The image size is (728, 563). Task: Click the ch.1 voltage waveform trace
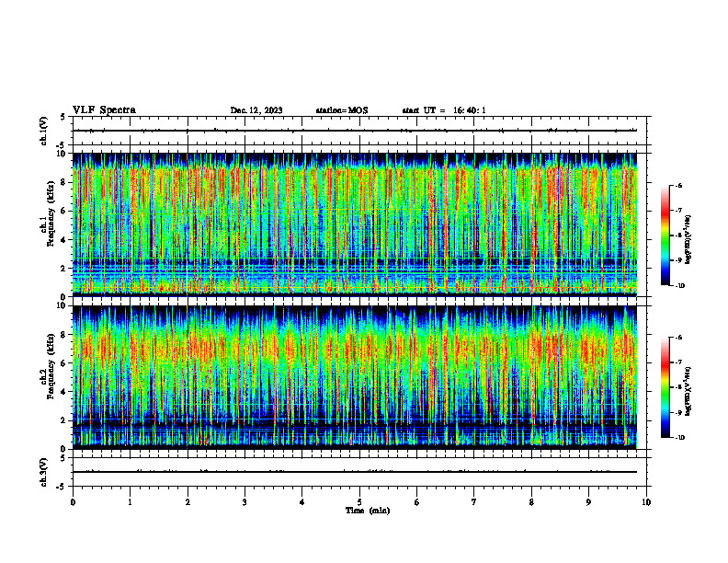coord(354,131)
